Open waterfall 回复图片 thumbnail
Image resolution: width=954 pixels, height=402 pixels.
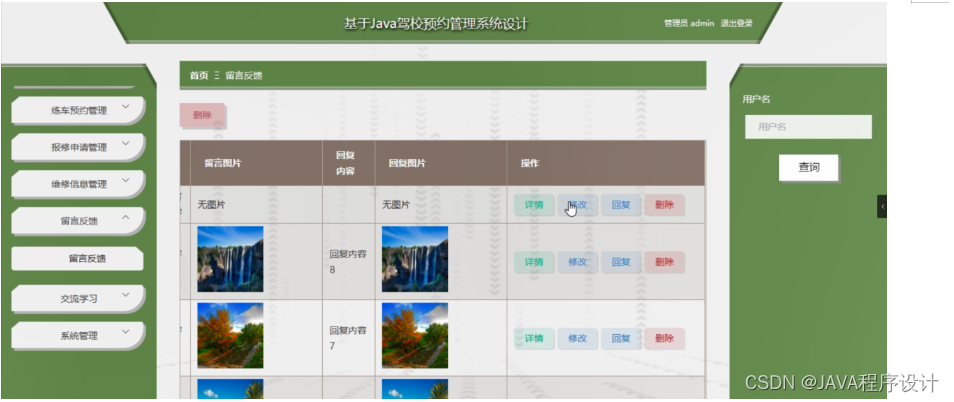(x=415, y=259)
